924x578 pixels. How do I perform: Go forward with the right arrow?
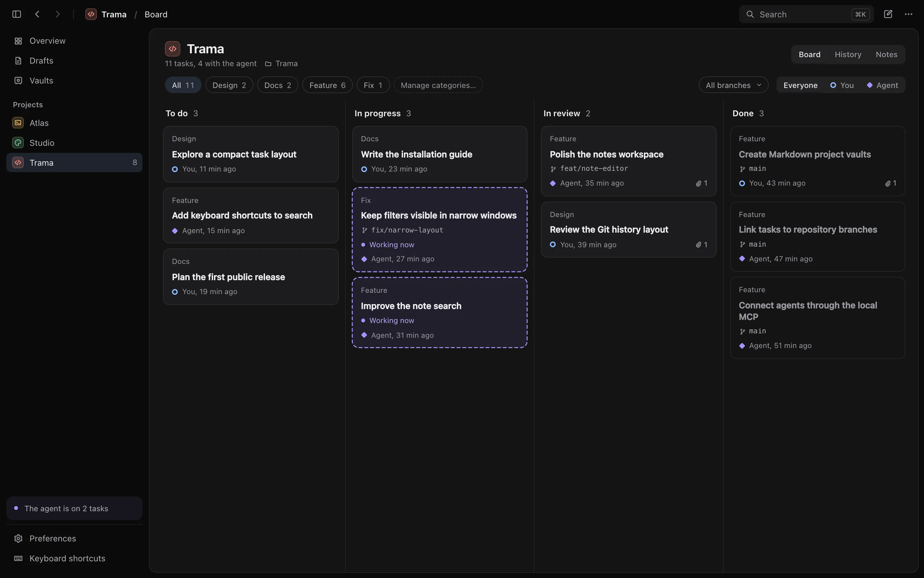58,14
